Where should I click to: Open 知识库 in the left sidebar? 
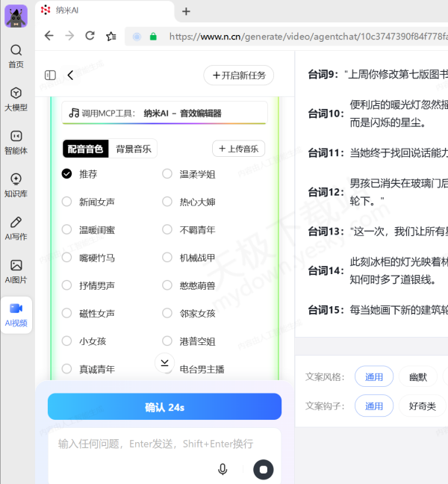click(x=16, y=179)
